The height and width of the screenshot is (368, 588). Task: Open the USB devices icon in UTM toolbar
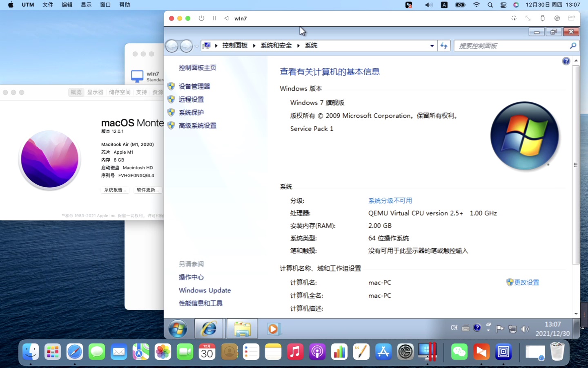coord(542,18)
